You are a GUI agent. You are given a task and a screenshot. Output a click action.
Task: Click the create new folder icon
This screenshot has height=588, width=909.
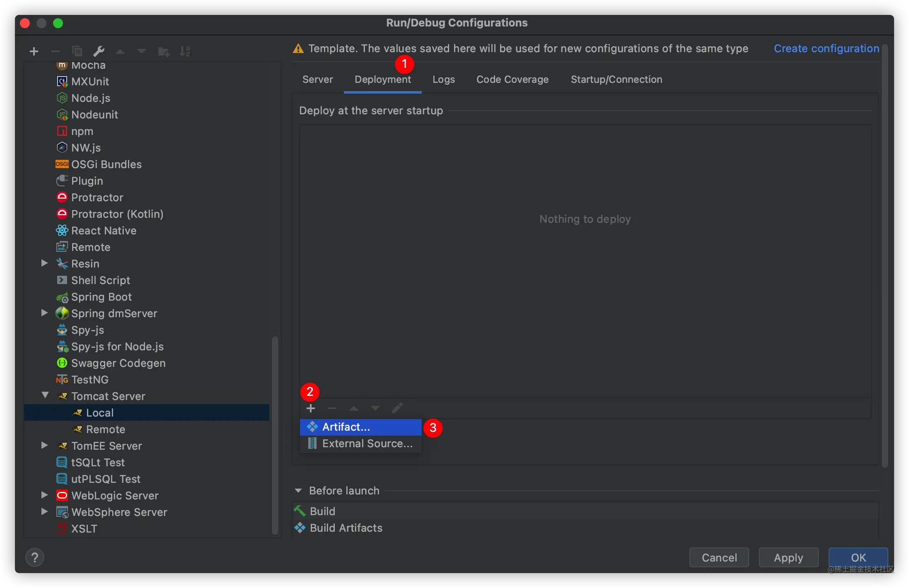click(164, 51)
